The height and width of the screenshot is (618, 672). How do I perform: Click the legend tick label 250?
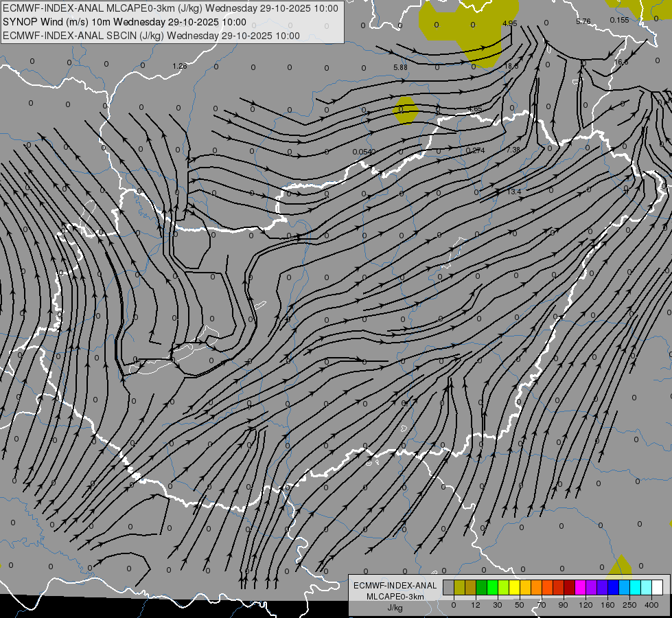629,605
